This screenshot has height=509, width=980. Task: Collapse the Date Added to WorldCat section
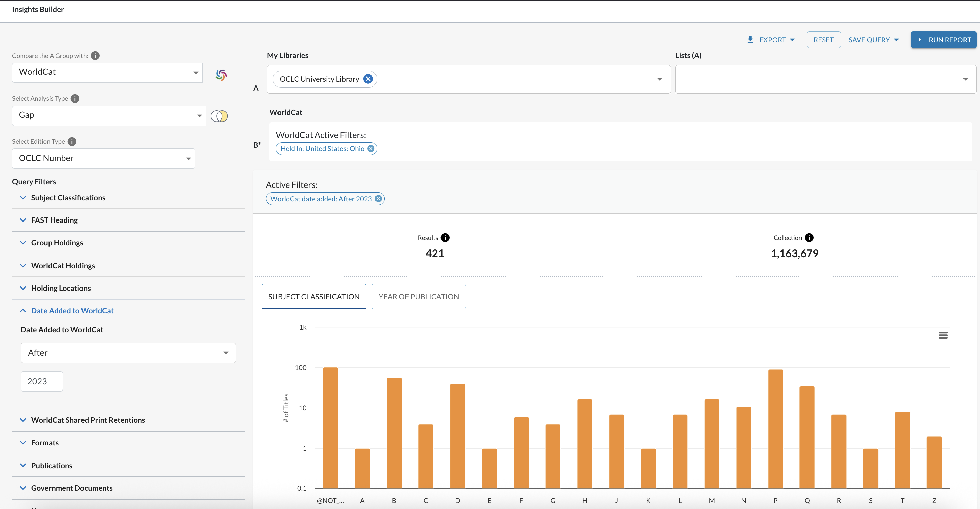(x=72, y=311)
